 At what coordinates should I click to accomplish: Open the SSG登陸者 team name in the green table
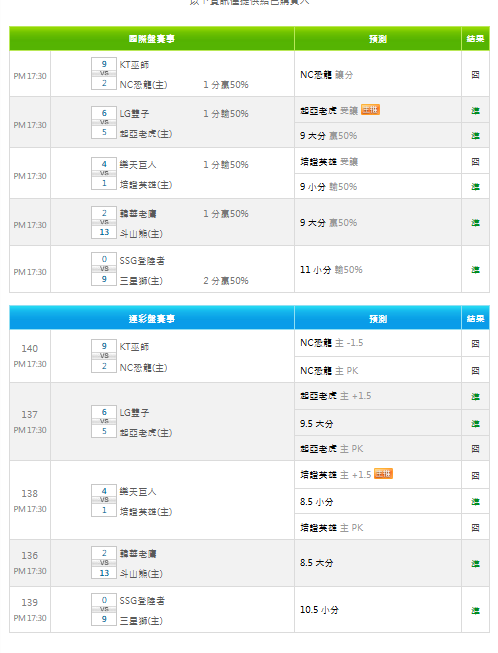pos(142,261)
